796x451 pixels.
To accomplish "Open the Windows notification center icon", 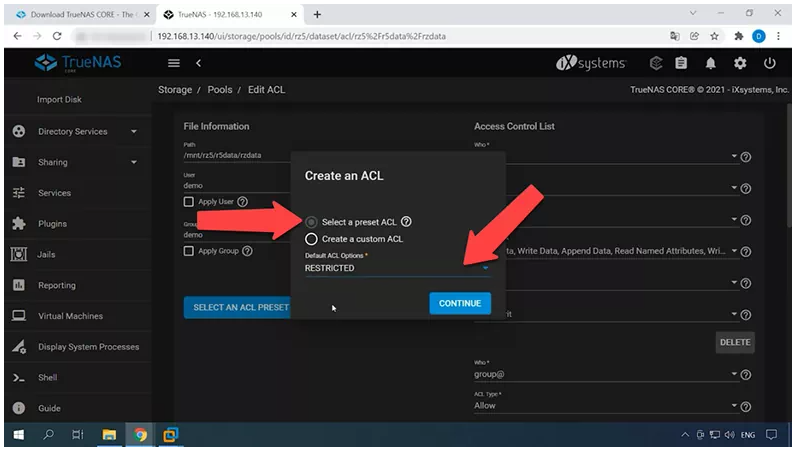I will (772, 435).
